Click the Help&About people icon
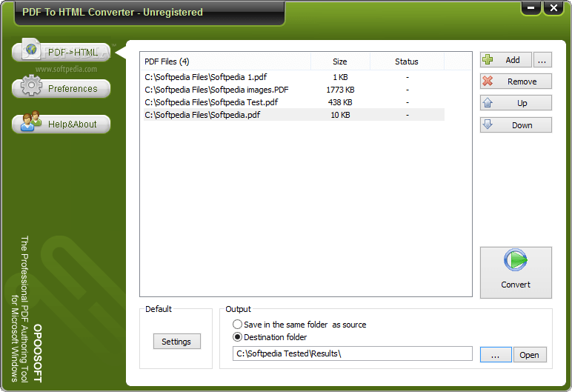The image size is (572, 392). pos(31,121)
